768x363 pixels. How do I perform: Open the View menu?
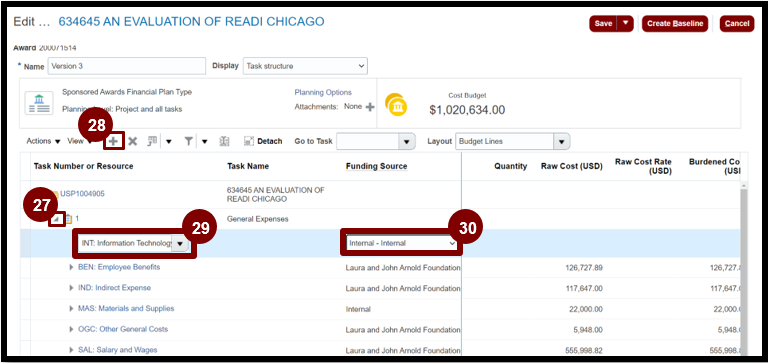[80, 141]
